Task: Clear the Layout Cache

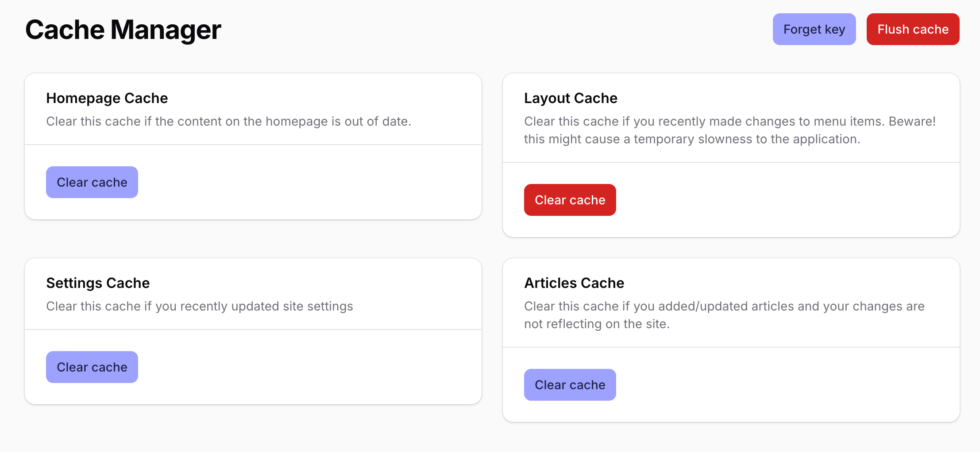Action: [570, 199]
